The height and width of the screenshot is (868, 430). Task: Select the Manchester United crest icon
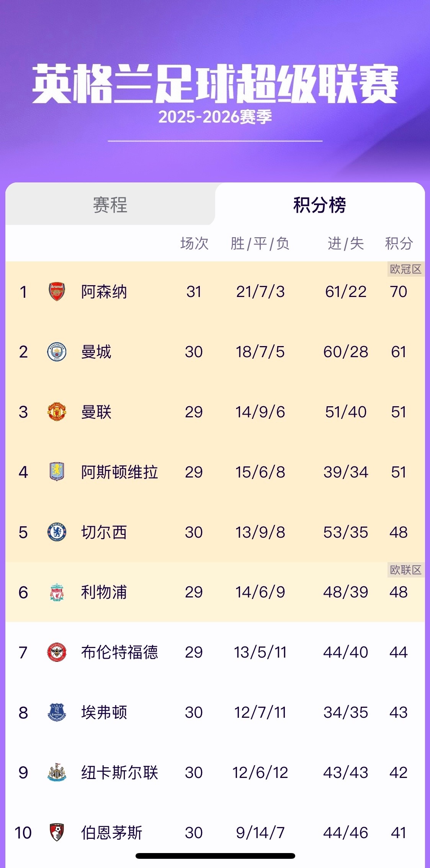click(x=57, y=412)
